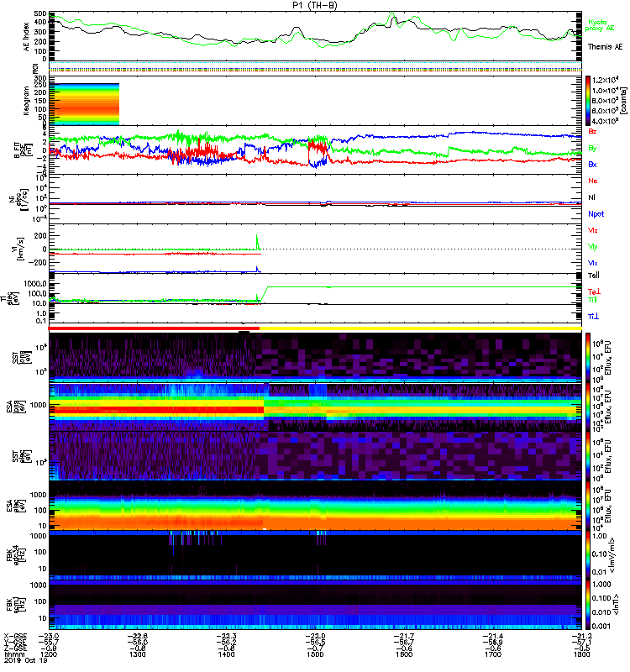Click the "AE Index" axis label
This screenshot has height=672, width=630.
point(27,37)
